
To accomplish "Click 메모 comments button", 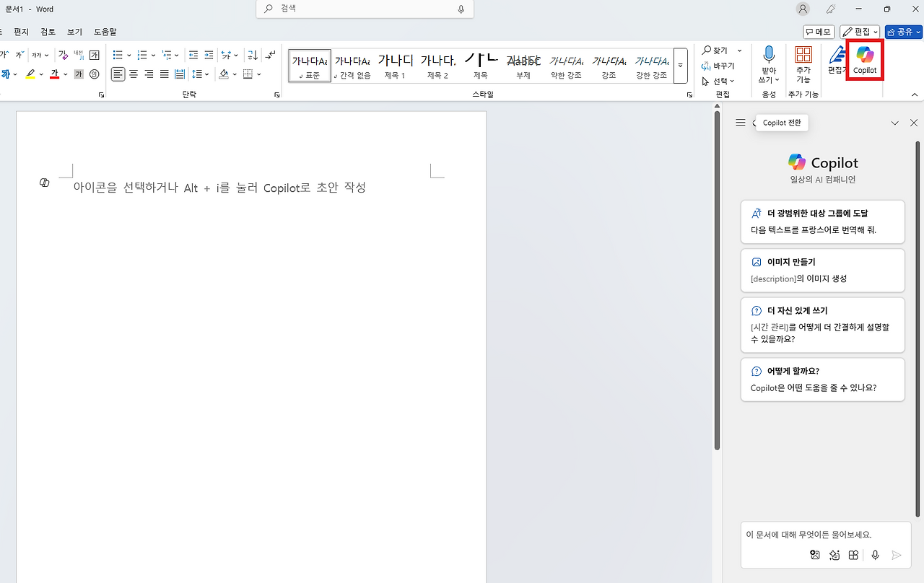I will click(819, 32).
